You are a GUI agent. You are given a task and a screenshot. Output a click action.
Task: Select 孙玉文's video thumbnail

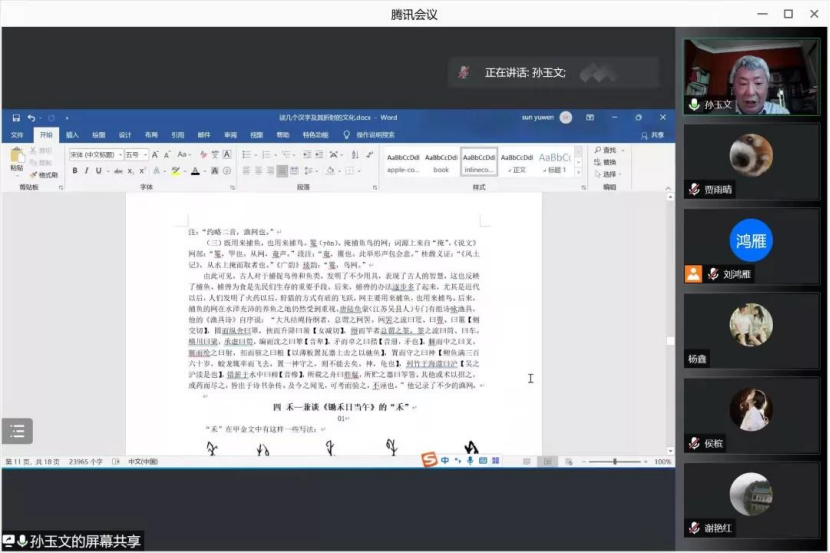click(x=750, y=77)
